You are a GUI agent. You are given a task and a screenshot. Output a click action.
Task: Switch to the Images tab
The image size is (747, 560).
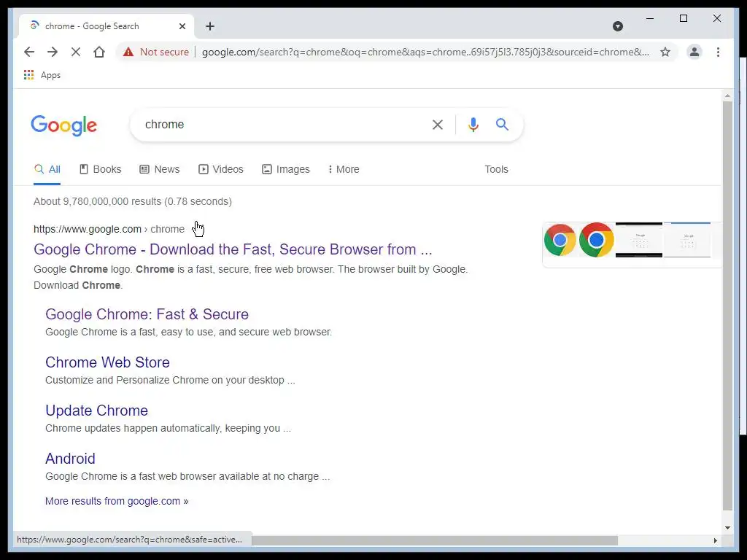click(286, 169)
